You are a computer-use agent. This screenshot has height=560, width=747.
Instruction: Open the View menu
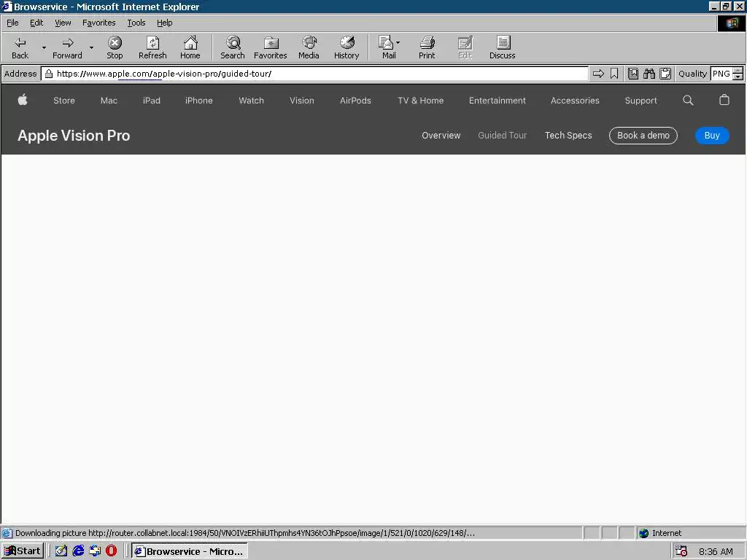63,23
